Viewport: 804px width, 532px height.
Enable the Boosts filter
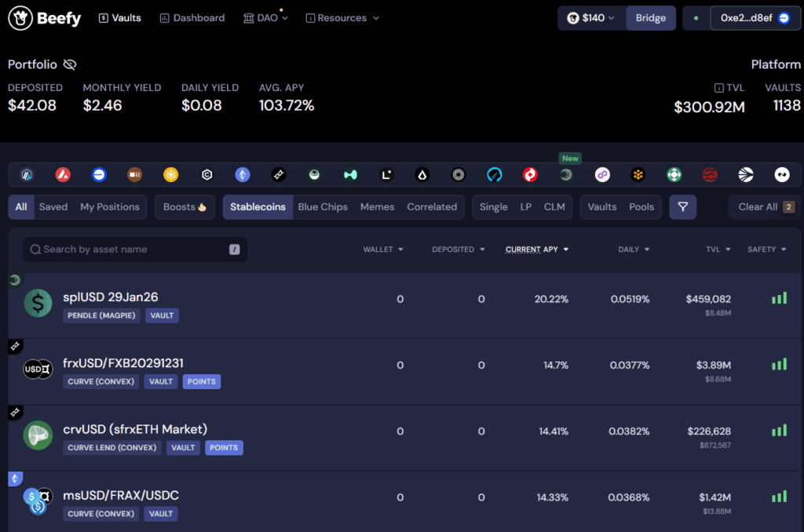tap(185, 207)
